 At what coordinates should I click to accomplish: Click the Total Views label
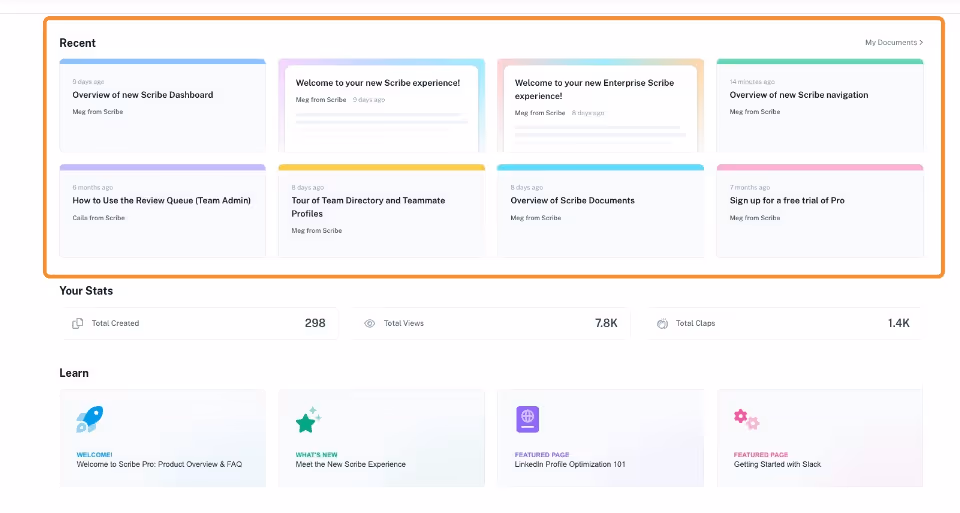(x=403, y=323)
